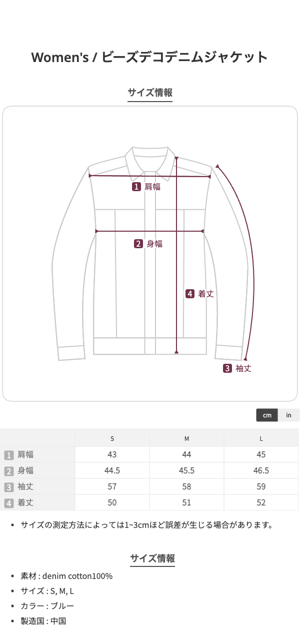Viewport: 300px width, 644px height.
Task: Click the 57 cell for size S
Action: pos(112,487)
